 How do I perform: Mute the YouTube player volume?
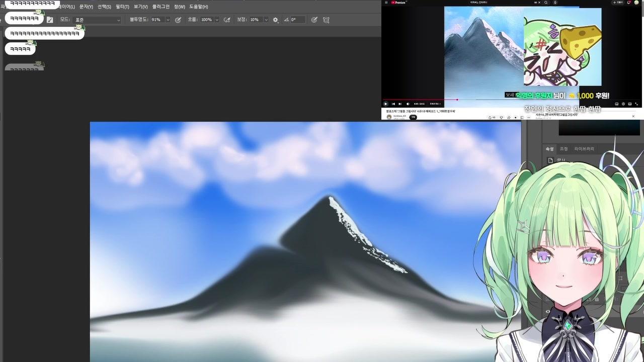coord(408,104)
